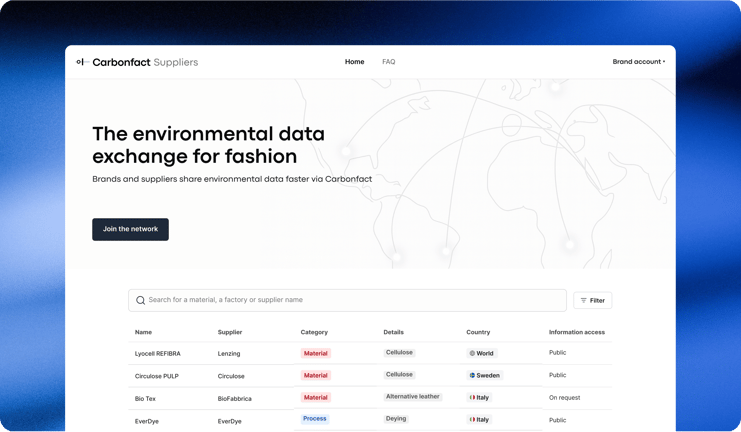Open the Bio Tex row name
This screenshot has width=741, height=432.
pyautogui.click(x=145, y=398)
